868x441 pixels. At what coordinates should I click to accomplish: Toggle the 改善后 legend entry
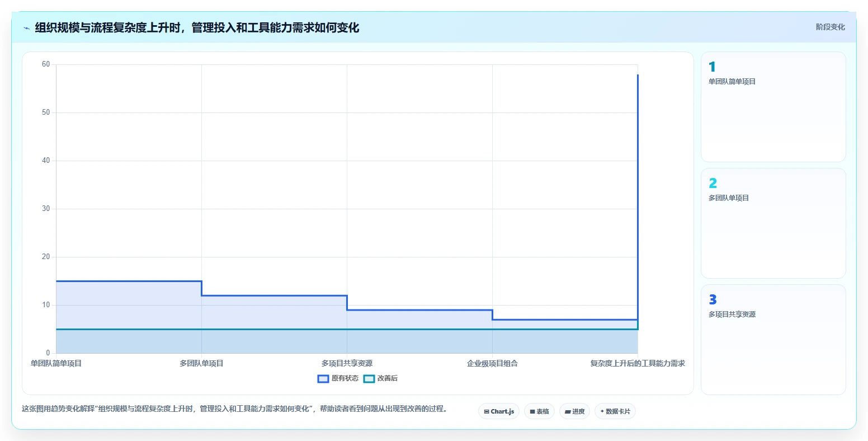(x=380, y=378)
